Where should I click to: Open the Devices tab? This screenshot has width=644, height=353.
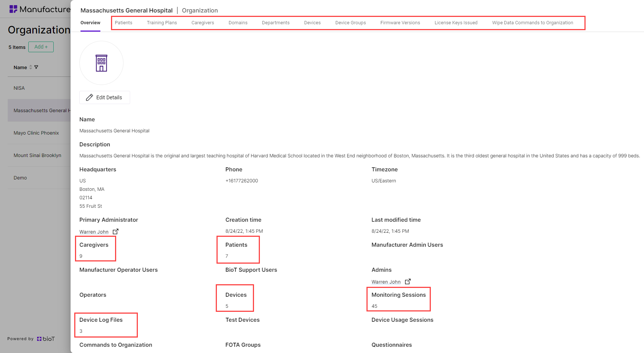pyautogui.click(x=312, y=23)
